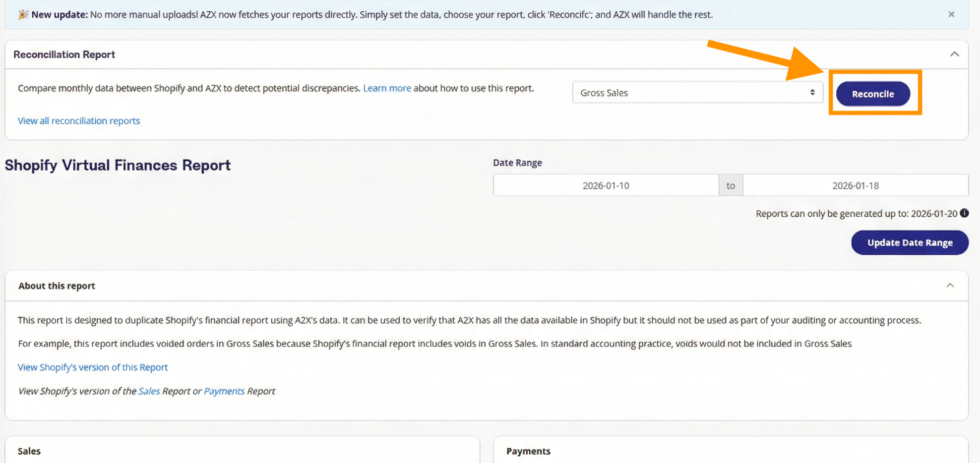This screenshot has height=463, width=980.
Task: Click the Shopify Virtual Finances Report heading
Action: (x=117, y=165)
